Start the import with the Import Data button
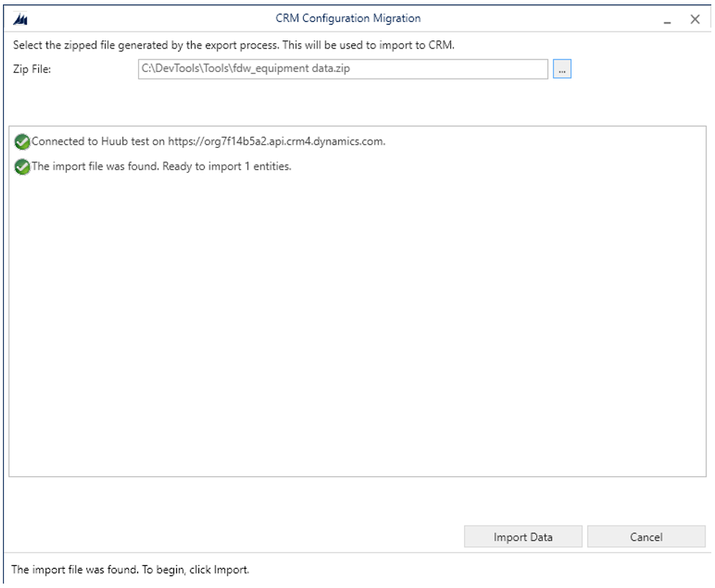This screenshot has height=588, width=715. (x=522, y=537)
